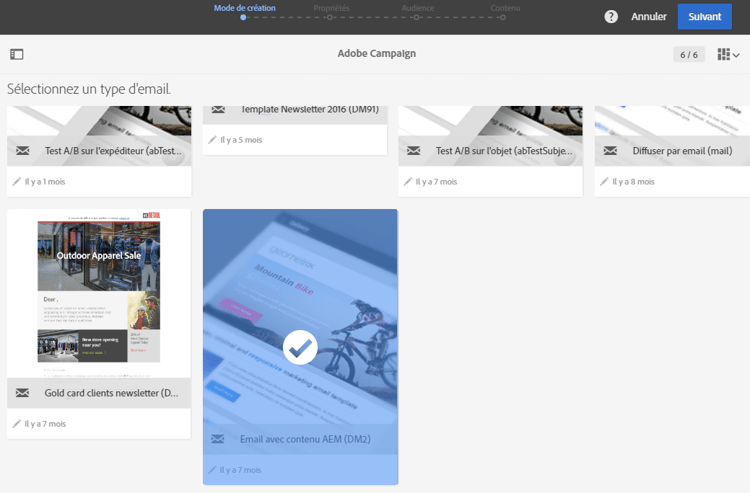
Task: Go to Mode de création step
Action: point(244,8)
